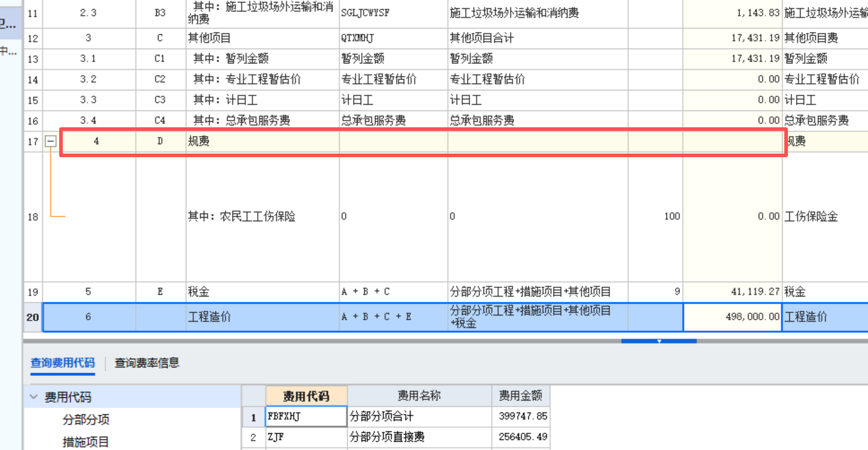Click the FBFXHJ code input field
Viewport: 868px width, 450px height.
click(x=305, y=417)
